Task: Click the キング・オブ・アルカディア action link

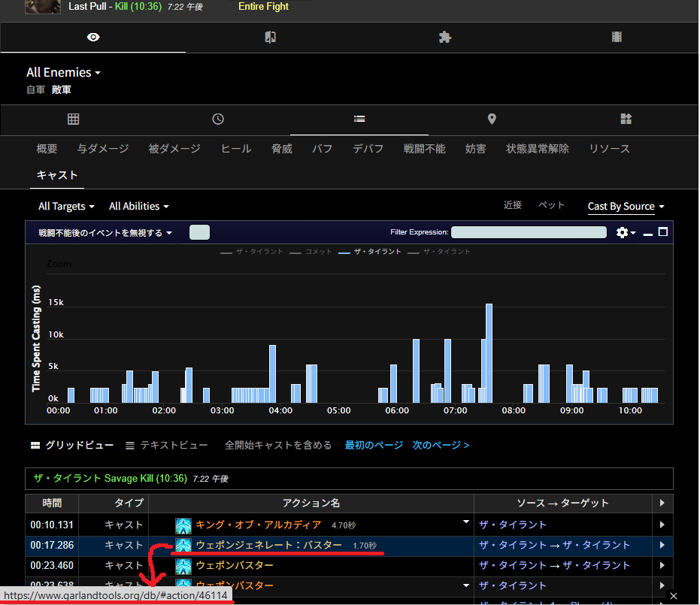Action: click(258, 525)
